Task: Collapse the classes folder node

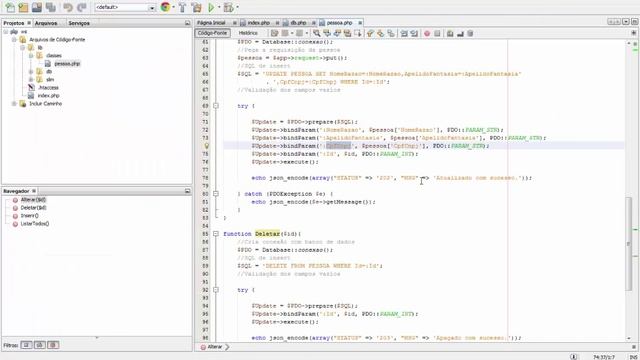Action: [x=31, y=56]
